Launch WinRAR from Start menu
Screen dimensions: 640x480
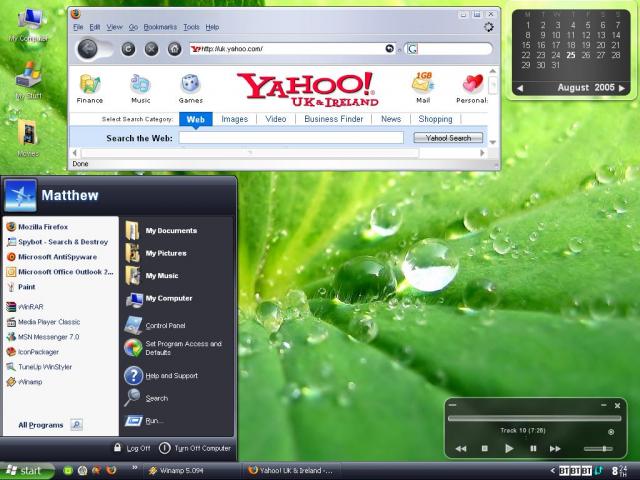[x=25, y=307]
